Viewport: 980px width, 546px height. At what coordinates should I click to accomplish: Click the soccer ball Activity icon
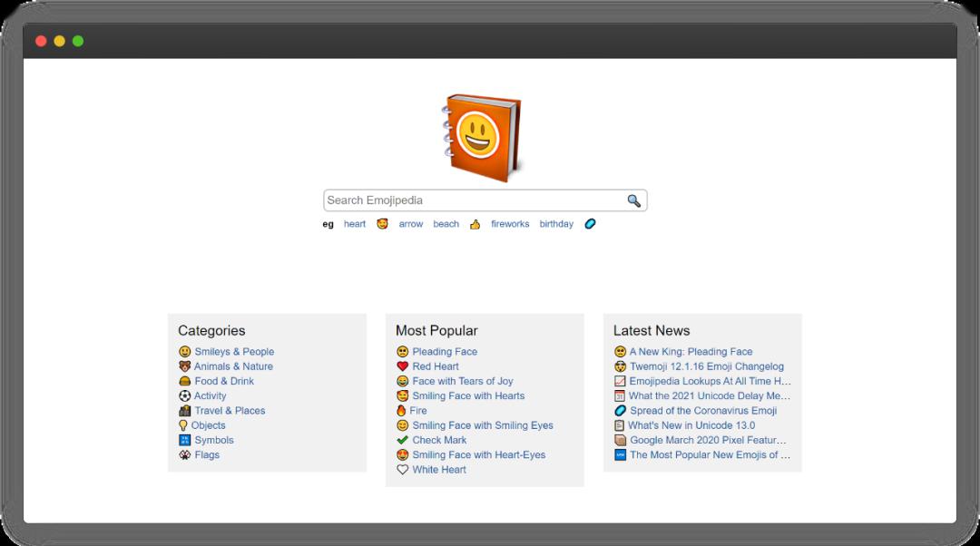tap(184, 396)
